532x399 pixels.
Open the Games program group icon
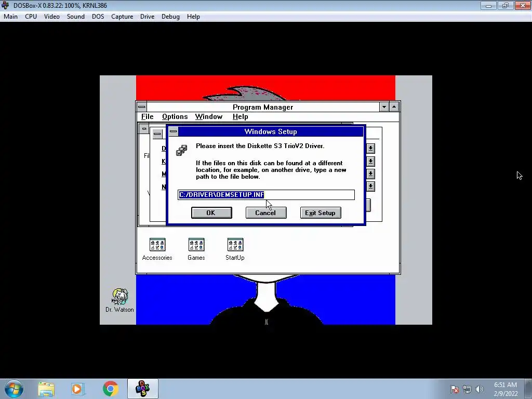tap(196, 245)
